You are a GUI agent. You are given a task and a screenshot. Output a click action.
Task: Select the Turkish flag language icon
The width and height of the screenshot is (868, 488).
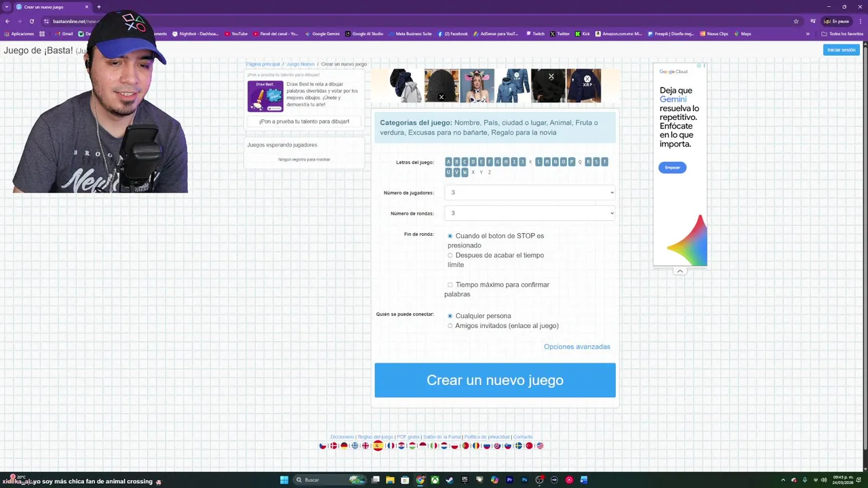[529, 446]
